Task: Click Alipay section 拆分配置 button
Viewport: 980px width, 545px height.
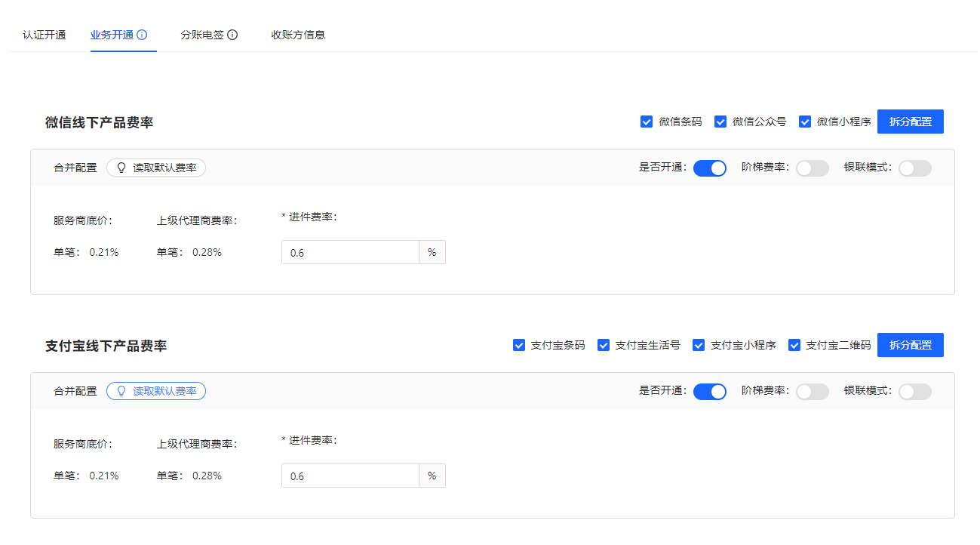Action: [x=910, y=345]
